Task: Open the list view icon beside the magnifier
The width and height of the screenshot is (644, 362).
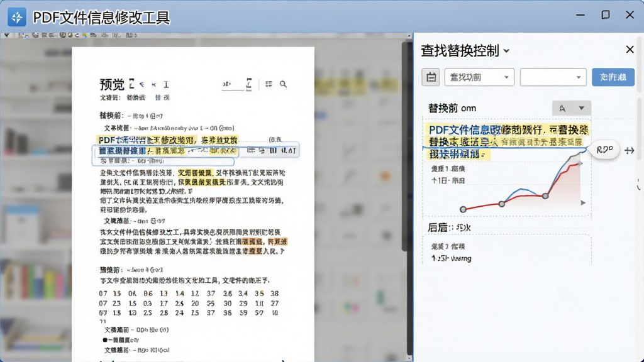Action: 269,84
